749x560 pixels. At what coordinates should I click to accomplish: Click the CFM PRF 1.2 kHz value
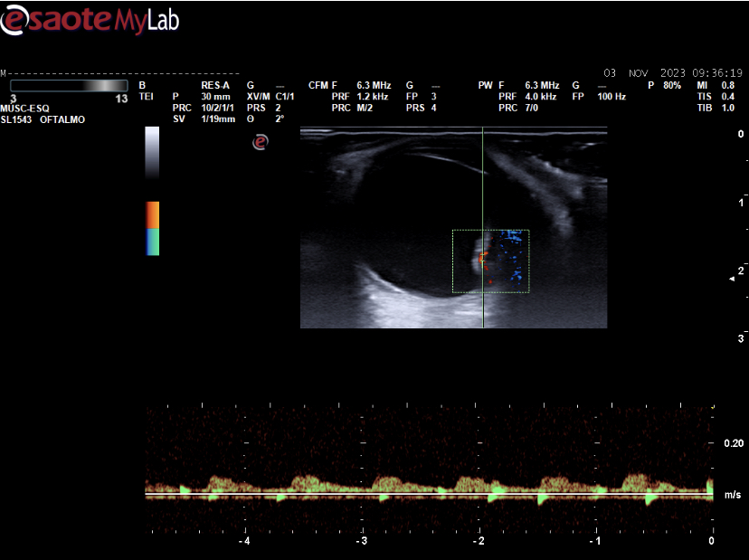click(x=374, y=96)
